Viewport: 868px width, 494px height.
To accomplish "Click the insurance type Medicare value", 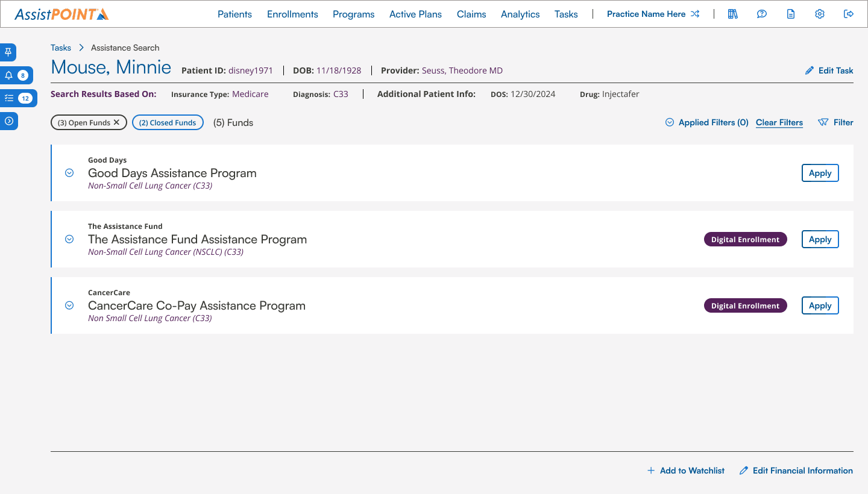I will [x=250, y=94].
